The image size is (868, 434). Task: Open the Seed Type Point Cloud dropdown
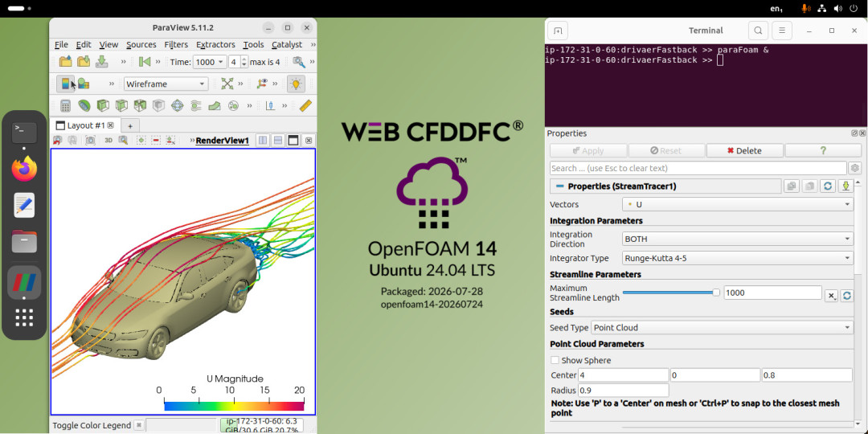tap(722, 328)
